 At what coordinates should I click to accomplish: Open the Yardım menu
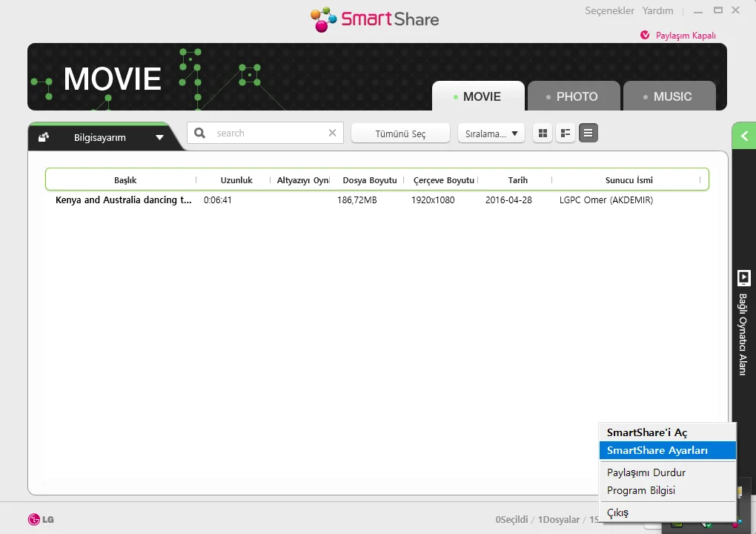point(657,10)
